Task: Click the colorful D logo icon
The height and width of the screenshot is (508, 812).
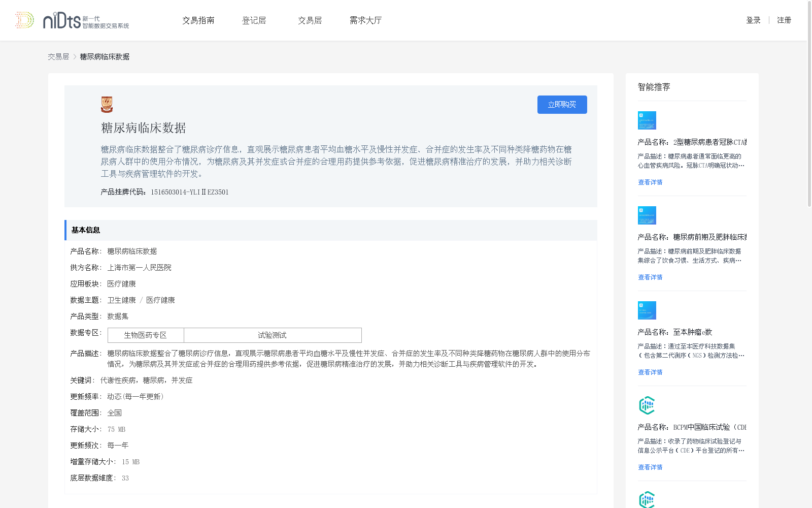Action: [24, 20]
